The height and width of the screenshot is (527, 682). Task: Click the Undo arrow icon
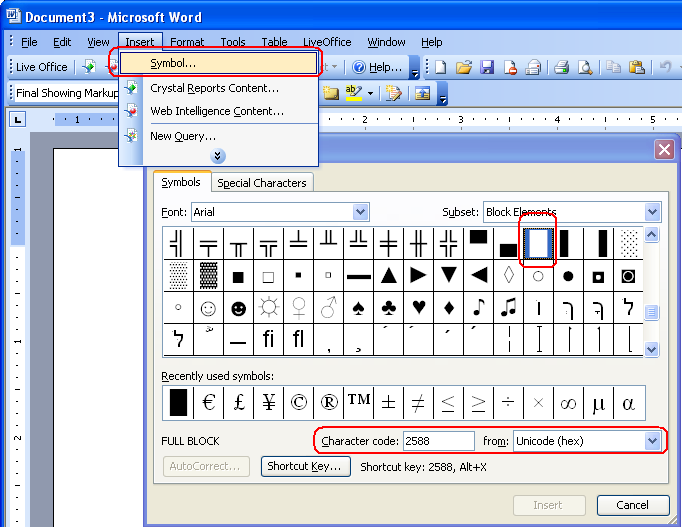coord(665,67)
